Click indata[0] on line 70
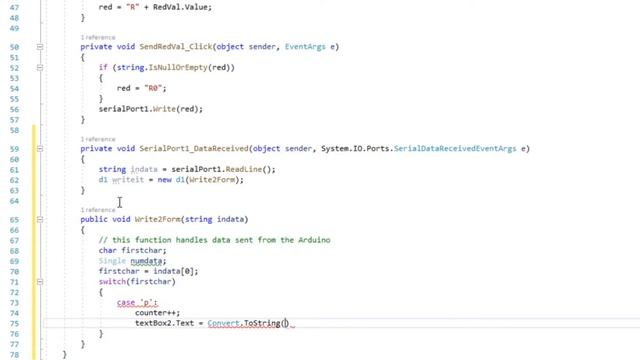 pos(173,271)
